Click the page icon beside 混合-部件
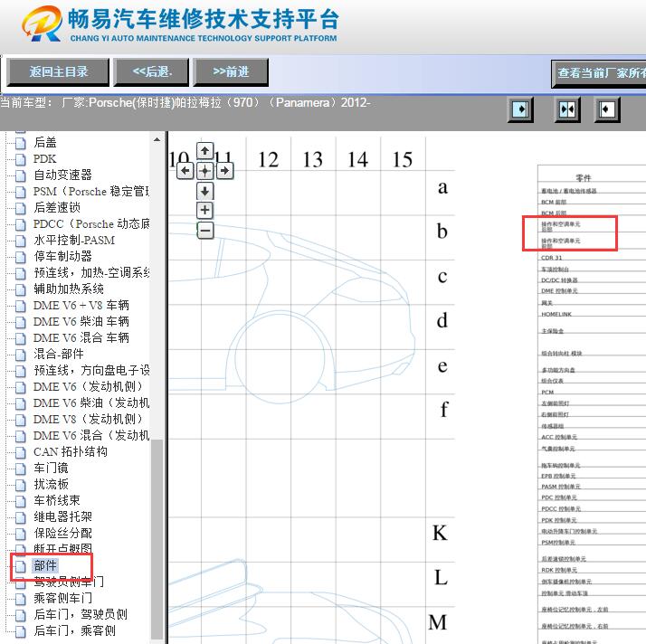 point(20,355)
